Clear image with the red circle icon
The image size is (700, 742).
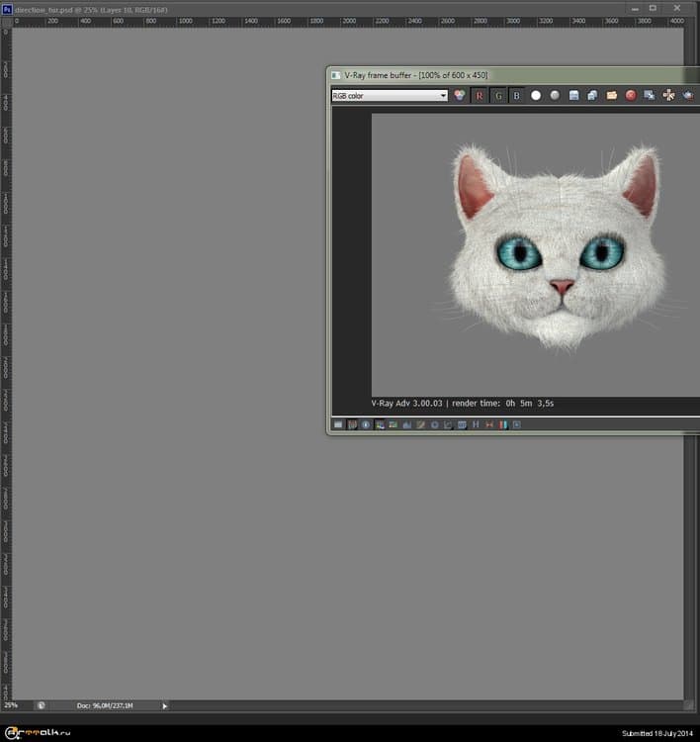[631, 96]
